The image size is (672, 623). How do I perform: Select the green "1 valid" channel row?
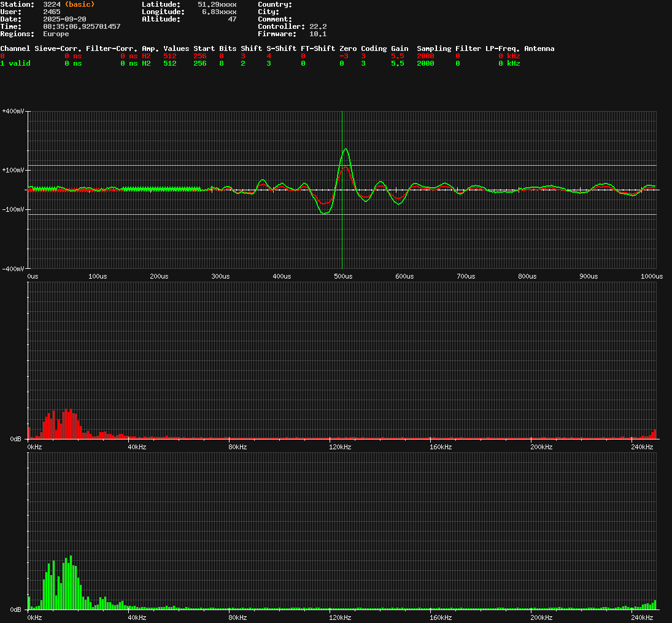point(15,63)
